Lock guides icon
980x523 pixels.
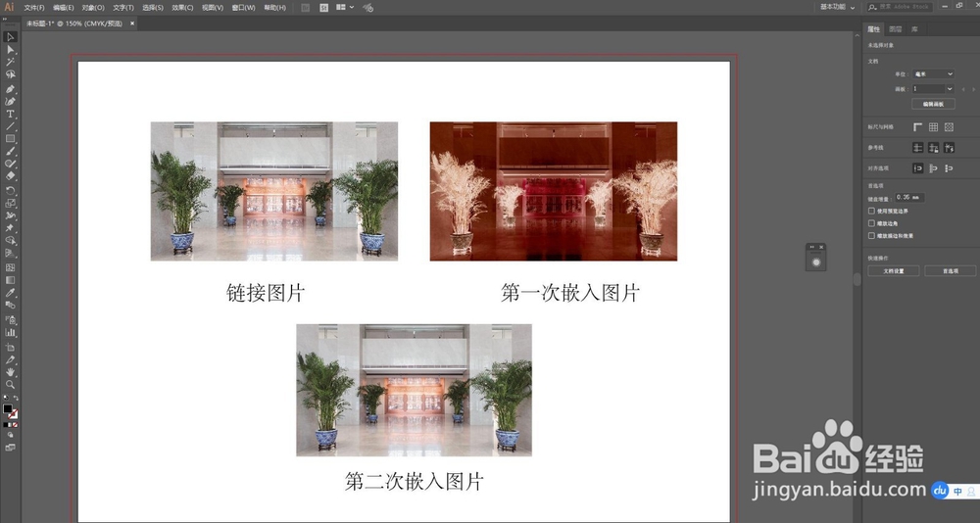[x=933, y=148]
